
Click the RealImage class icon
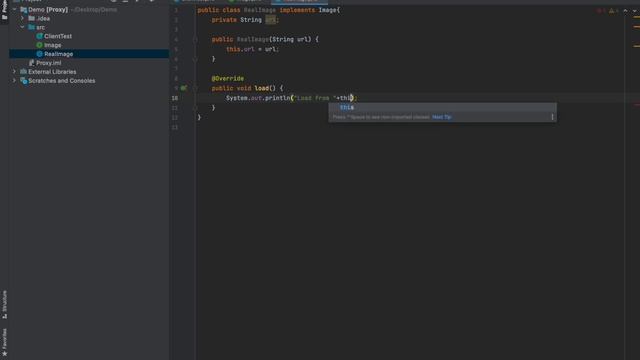pos(40,54)
